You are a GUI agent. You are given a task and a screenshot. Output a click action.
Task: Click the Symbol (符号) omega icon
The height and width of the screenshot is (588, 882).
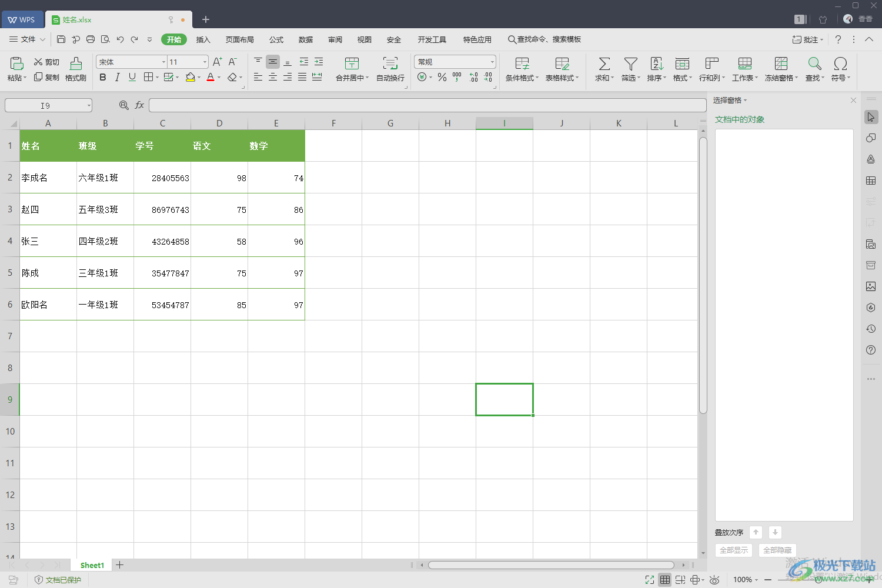(841, 64)
